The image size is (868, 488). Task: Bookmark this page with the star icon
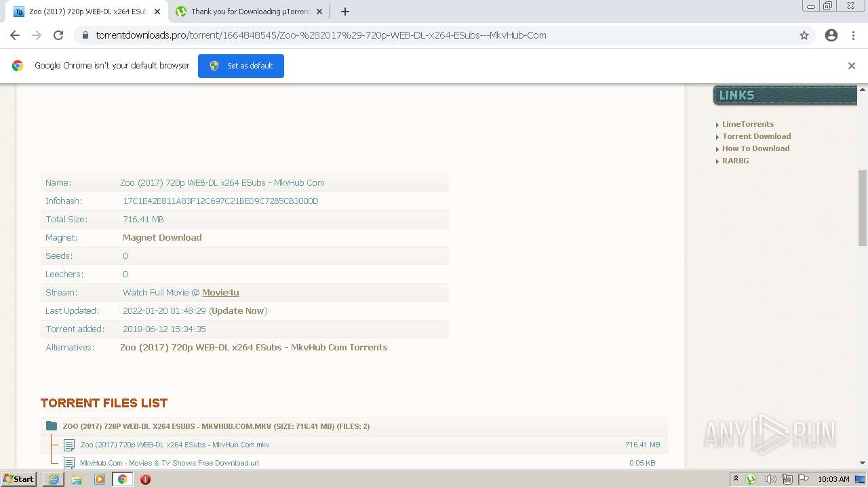coord(804,35)
